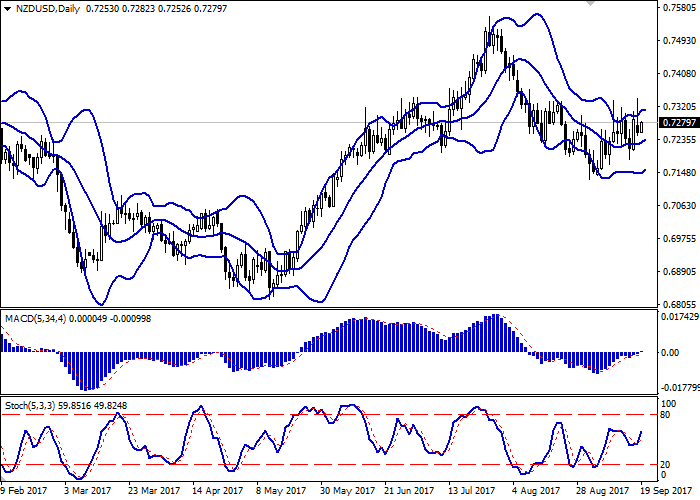Screen dimensions: 700x500
Task: Click the 0.74080 price axis label
Action: (x=679, y=74)
